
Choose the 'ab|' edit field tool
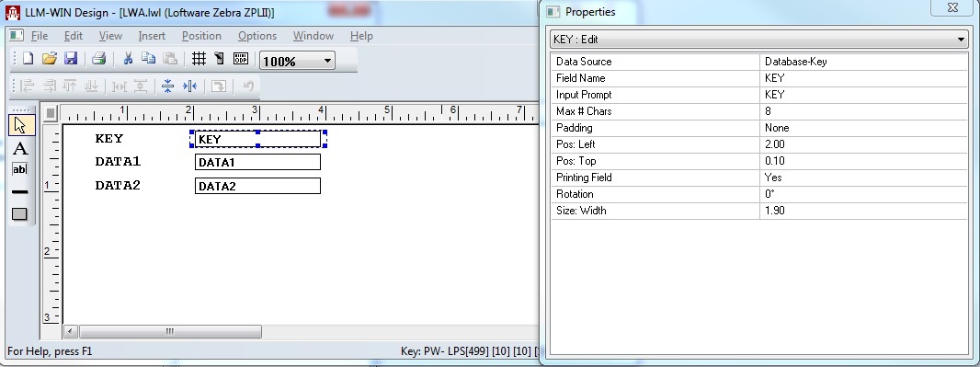click(20, 169)
